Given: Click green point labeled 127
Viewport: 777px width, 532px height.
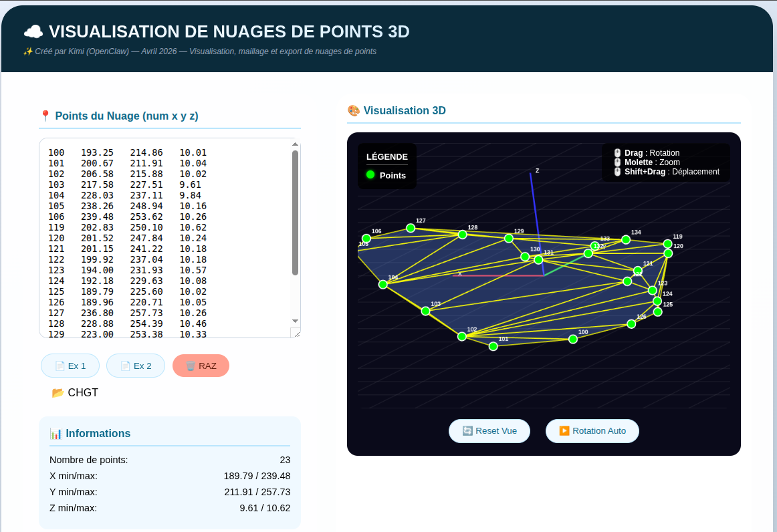Looking at the screenshot, I should (x=411, y=228).
